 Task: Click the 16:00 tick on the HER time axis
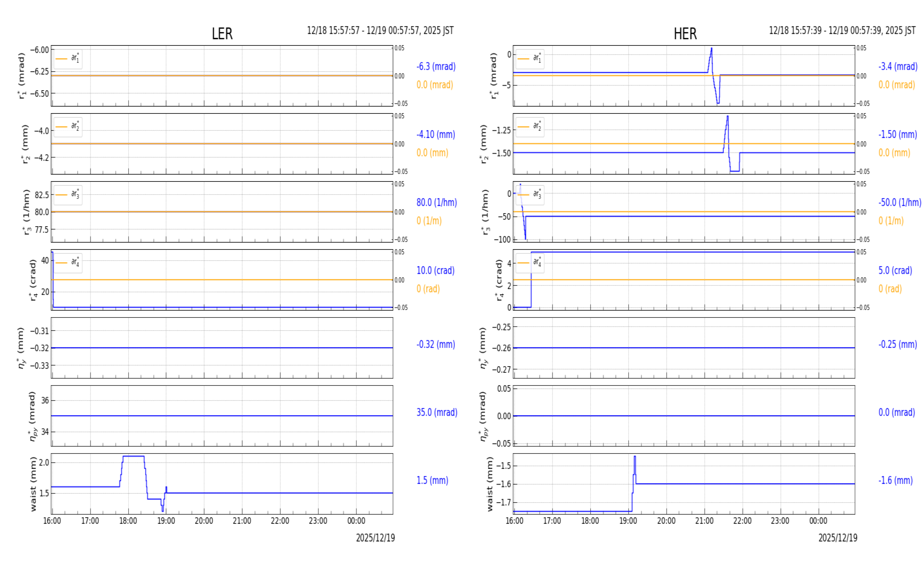click(514, 521)
